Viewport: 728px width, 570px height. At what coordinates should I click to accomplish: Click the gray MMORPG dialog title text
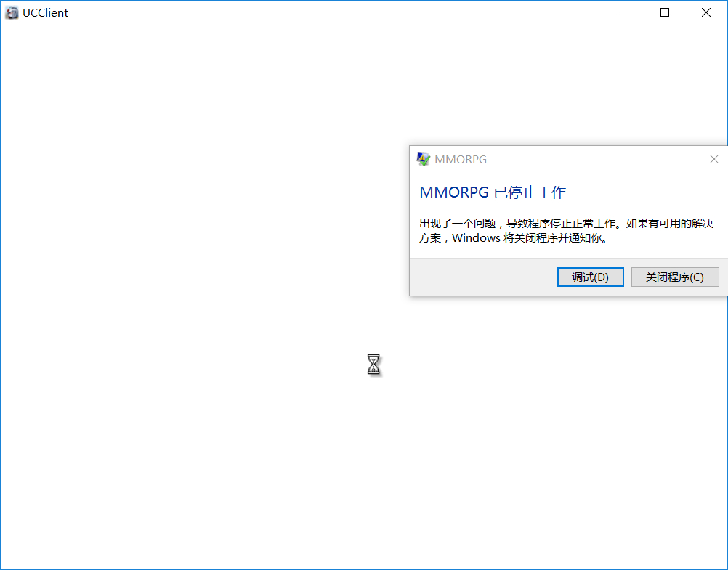click(461, 160)
